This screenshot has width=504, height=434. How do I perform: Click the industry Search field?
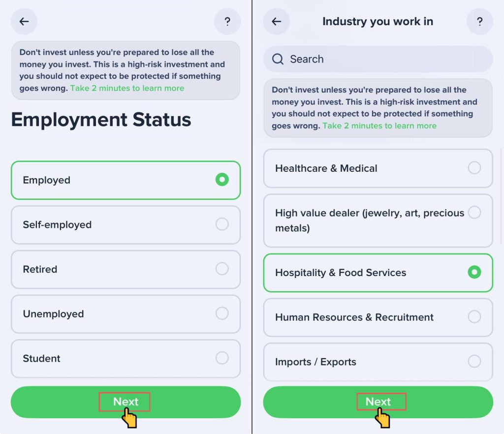coord(384,60)
